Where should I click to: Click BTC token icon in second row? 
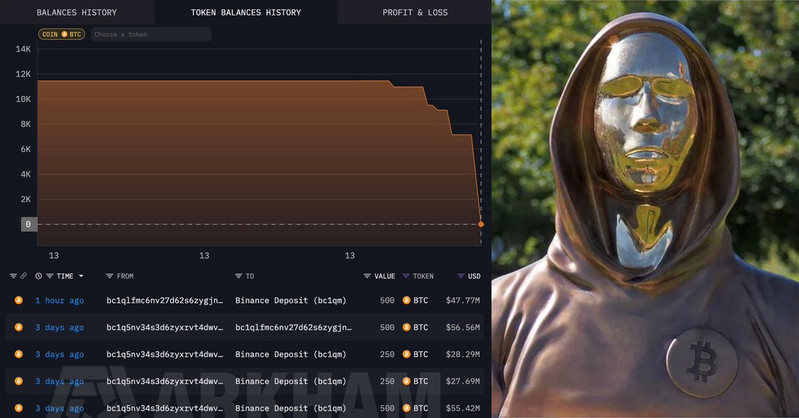pyautogui.click(x=407, y=327)
